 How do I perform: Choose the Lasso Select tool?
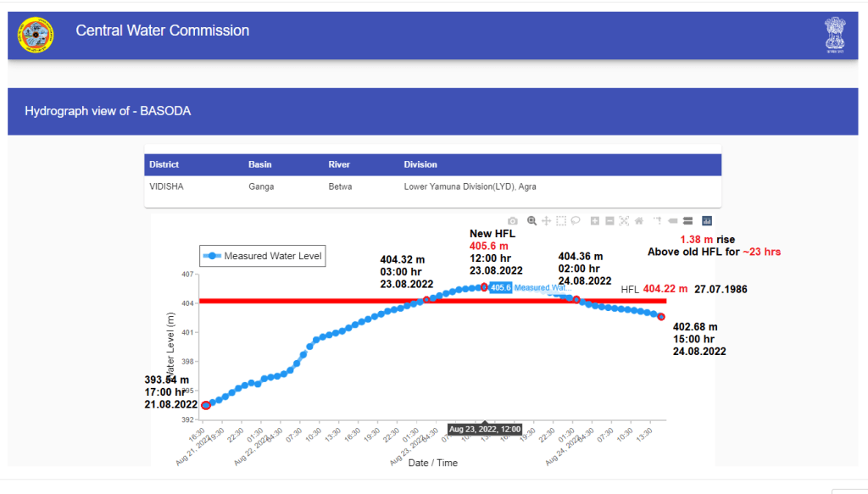click(x=575, y=221)
